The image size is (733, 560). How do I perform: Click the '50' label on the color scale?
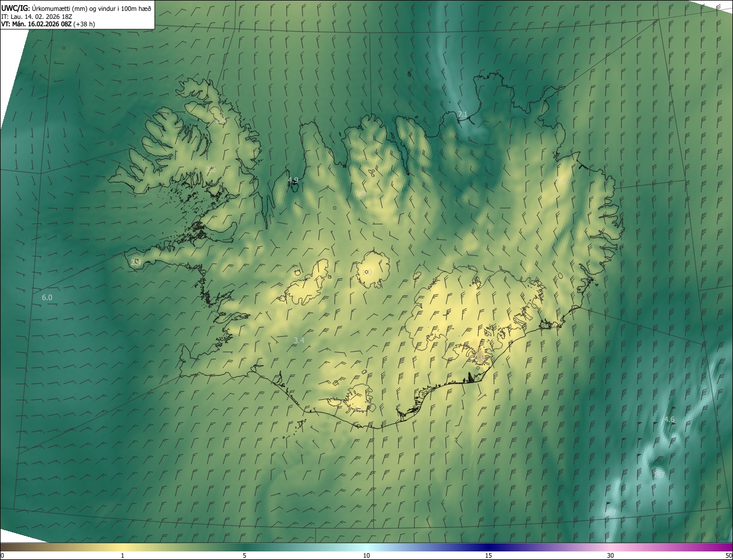728,555
